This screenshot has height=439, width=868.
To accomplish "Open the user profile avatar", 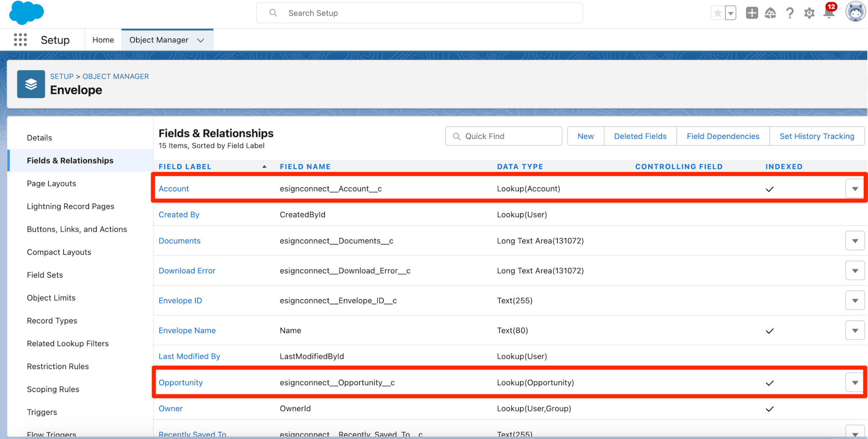I will (x=855, y=11).
